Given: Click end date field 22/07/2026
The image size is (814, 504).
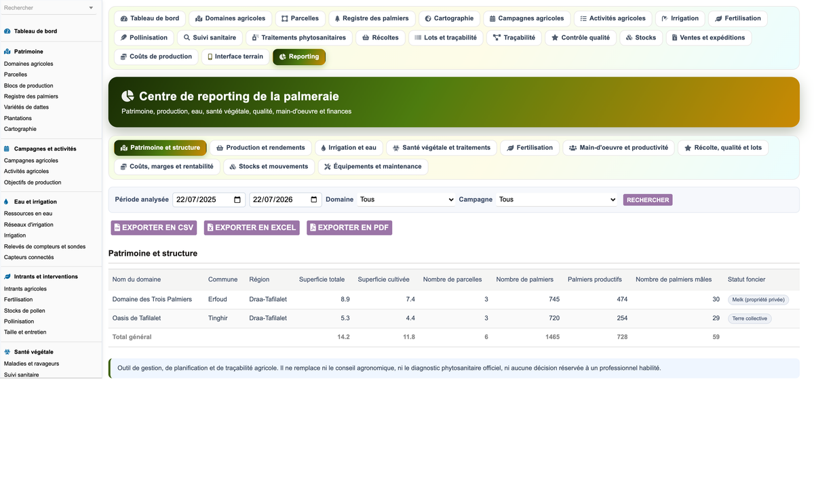Looking at the screenshot, I should [286, 199].
